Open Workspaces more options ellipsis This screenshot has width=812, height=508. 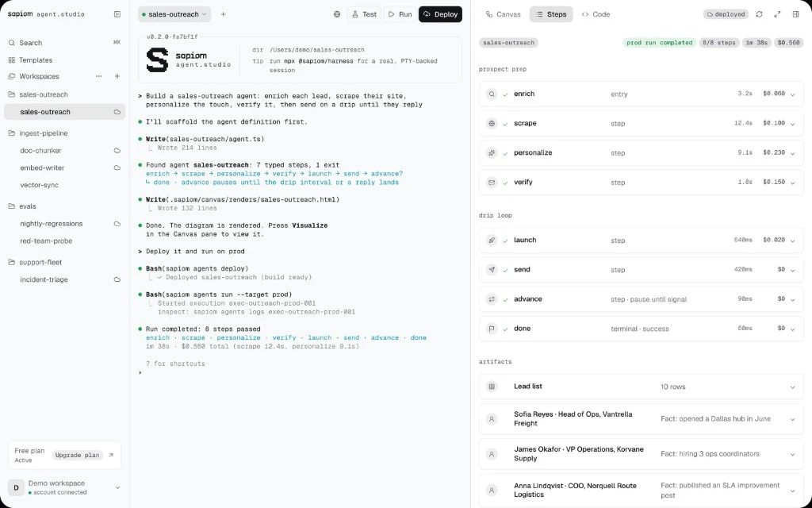(99, 76)
